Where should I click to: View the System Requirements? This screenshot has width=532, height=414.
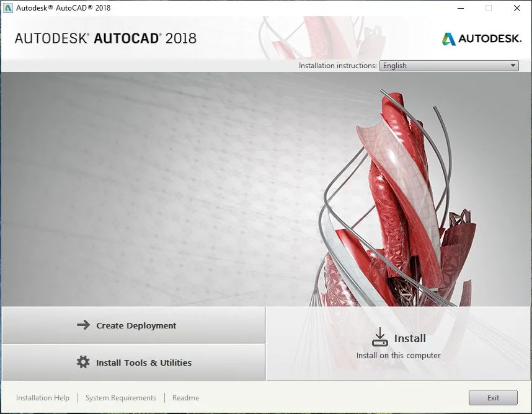[120, 397]
